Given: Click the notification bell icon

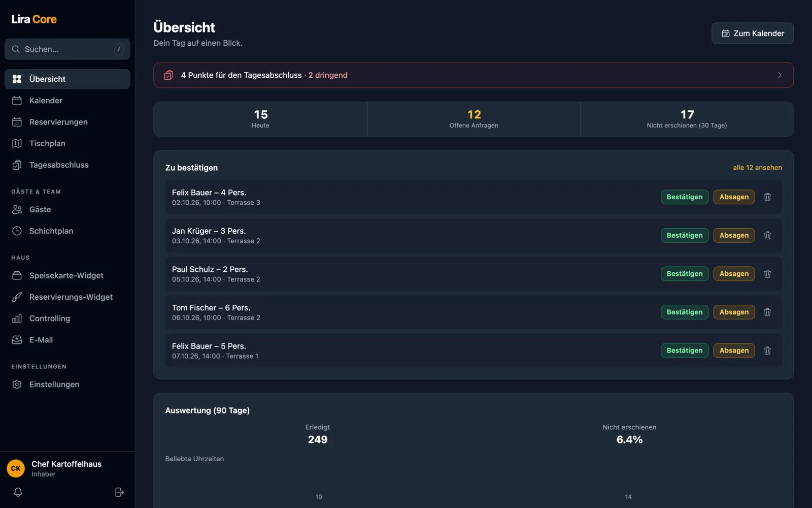Looking at the screenshot, I should point(18,492).
